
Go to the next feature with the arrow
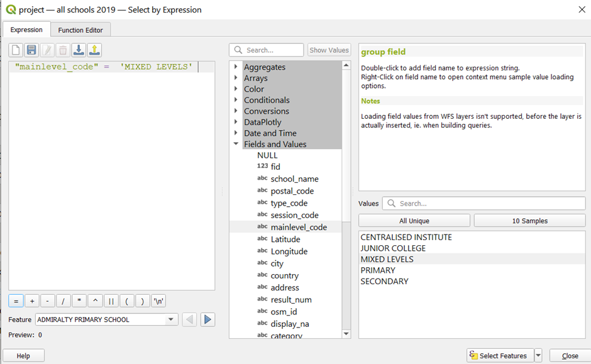point(207,319)
